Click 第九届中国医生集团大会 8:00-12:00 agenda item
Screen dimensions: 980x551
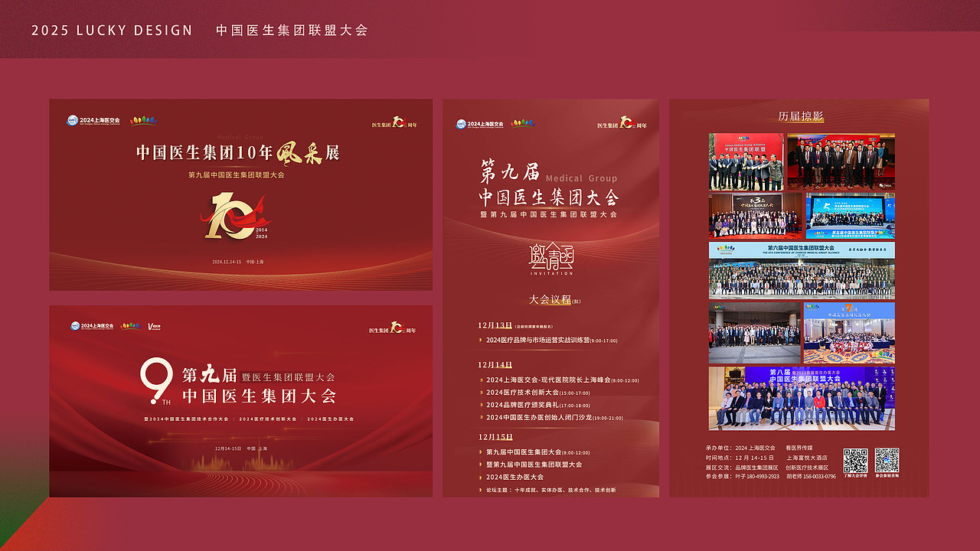click(540, 452)
